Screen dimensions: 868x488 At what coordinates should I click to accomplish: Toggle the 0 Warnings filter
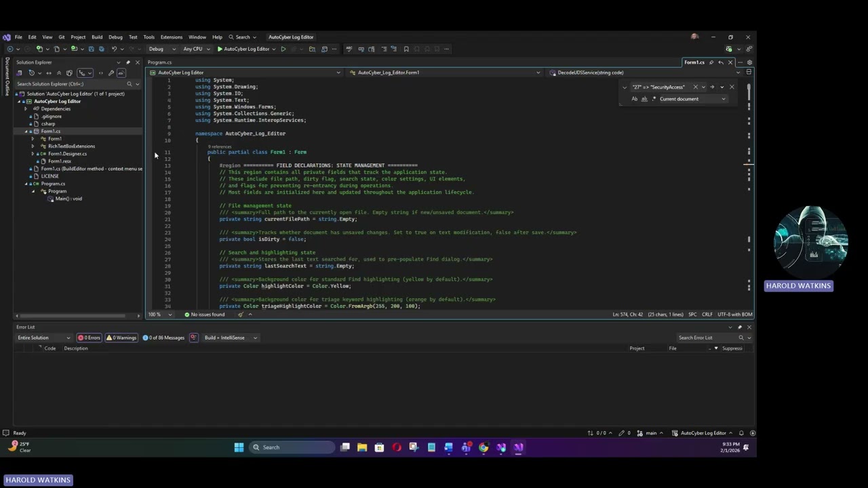point(121,338)
